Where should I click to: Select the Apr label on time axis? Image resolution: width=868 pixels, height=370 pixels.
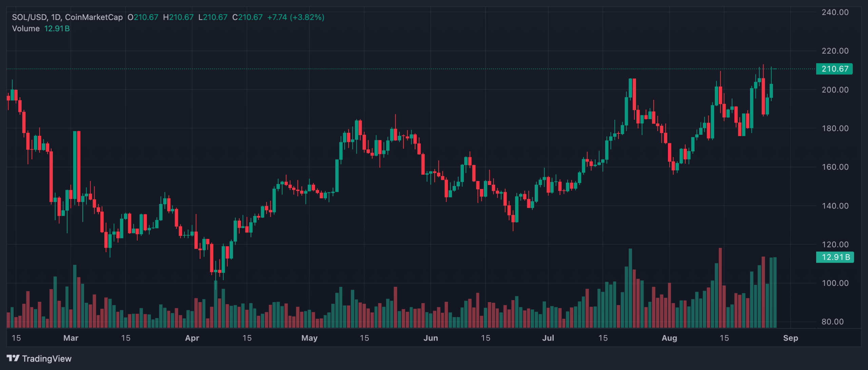[192, 338]
